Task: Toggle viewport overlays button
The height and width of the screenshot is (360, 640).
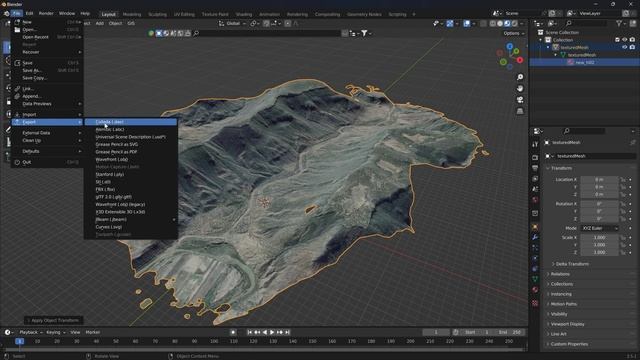Action: (x=467, y=24)
